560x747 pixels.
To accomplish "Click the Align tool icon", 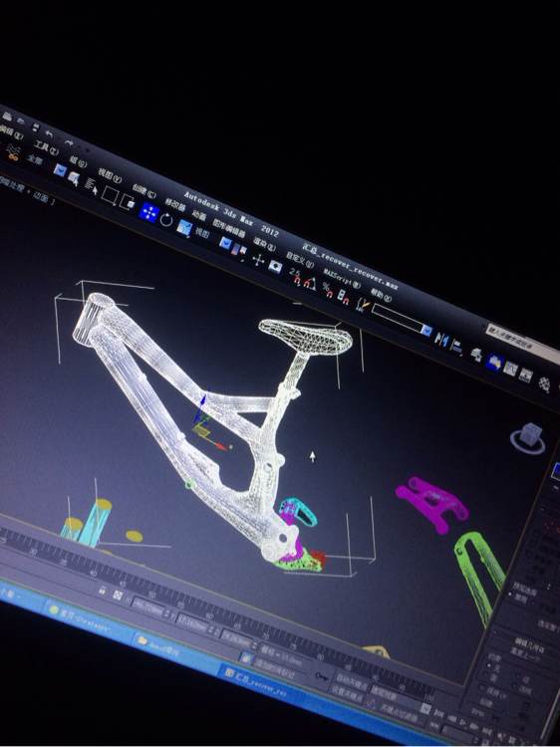I will point(456,347).
